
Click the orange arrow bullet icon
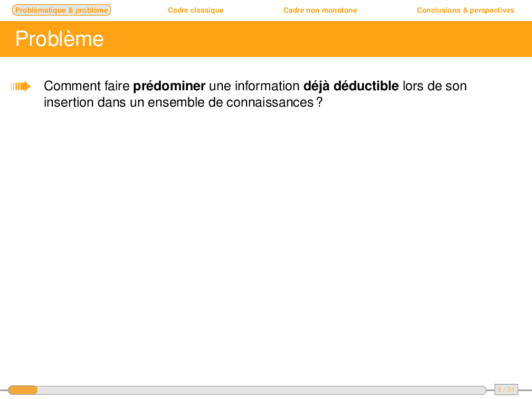pyautogui.click(x=21, y=86)
